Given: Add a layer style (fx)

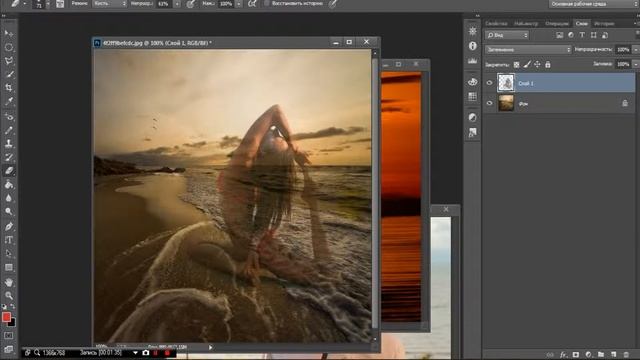Looking at the screenshot, I should tap(563, 355).
